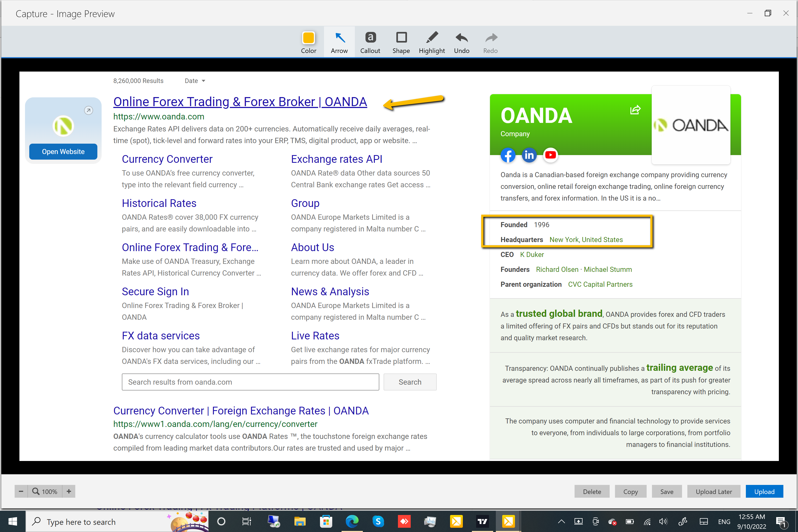Redo the annotation
798x532 pixels.
[491, 42]
